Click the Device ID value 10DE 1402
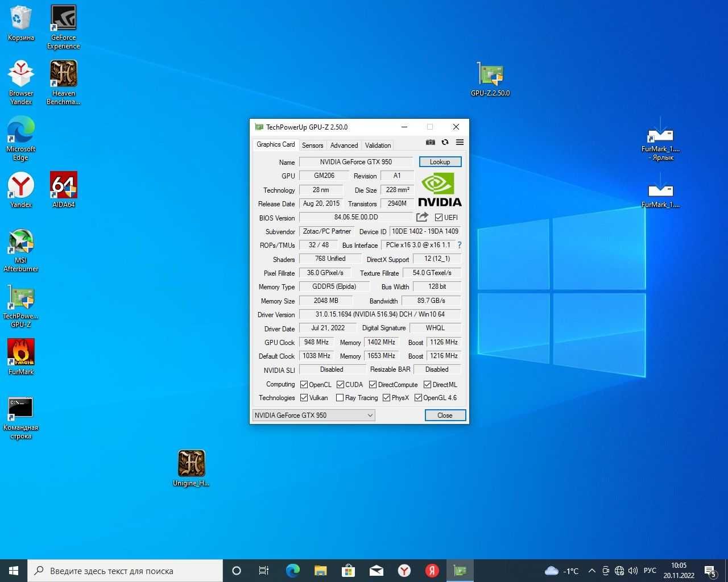This screenshot has width=728, height=582. pos(425,231)
